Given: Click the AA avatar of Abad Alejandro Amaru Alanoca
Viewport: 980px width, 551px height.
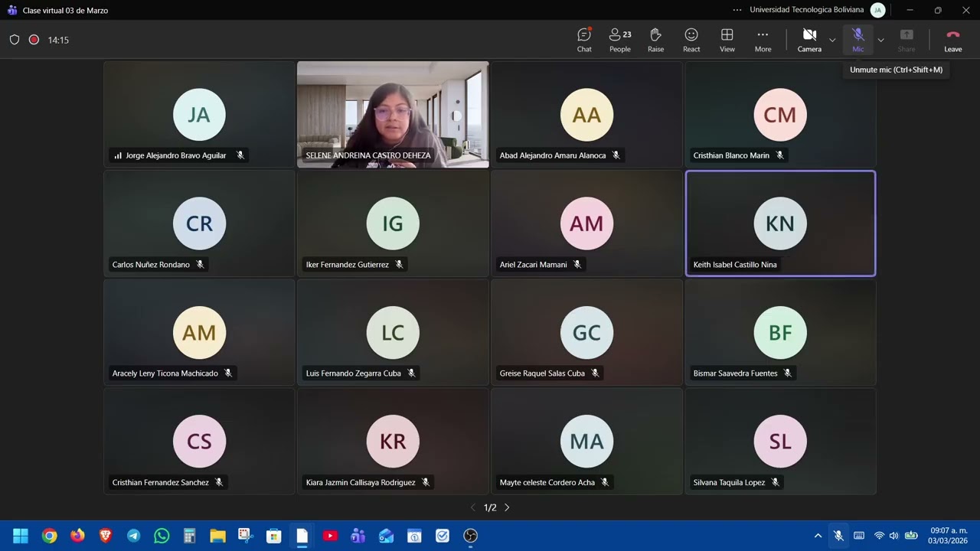Looking at the screenshot, I should 586,115.
